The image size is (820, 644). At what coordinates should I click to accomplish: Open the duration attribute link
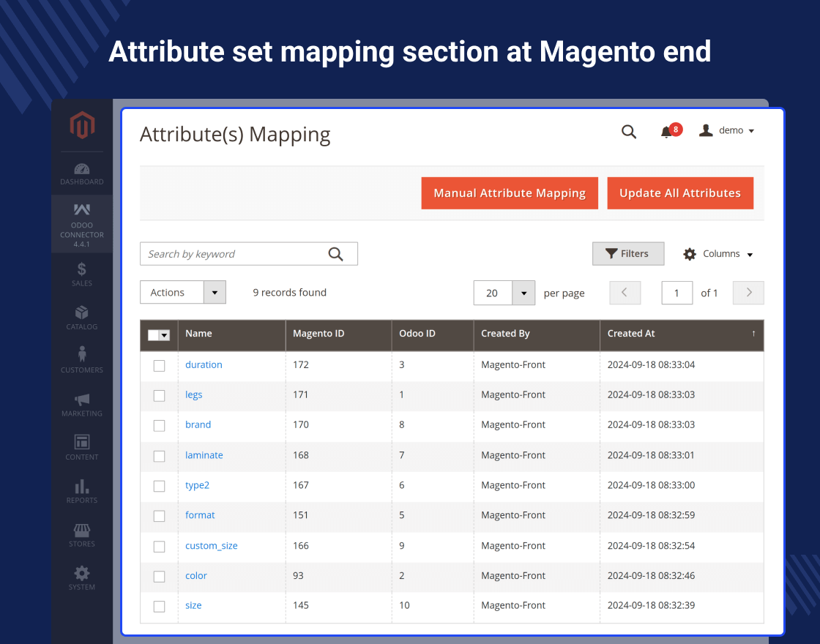(x=204, y=364)
